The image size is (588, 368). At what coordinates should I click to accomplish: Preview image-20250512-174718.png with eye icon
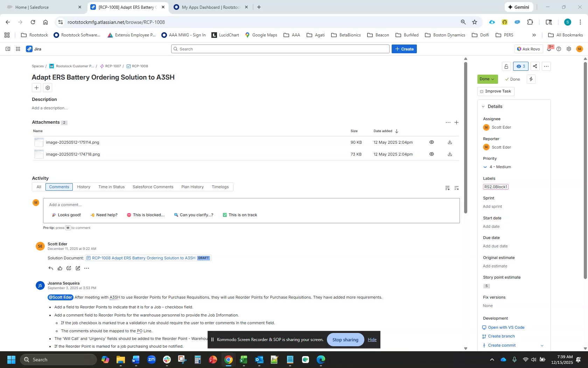point(432,154)
